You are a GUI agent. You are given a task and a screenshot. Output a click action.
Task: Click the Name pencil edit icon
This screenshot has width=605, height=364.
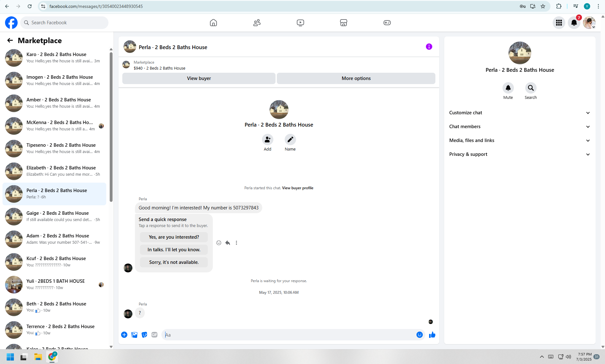(290, 139)
